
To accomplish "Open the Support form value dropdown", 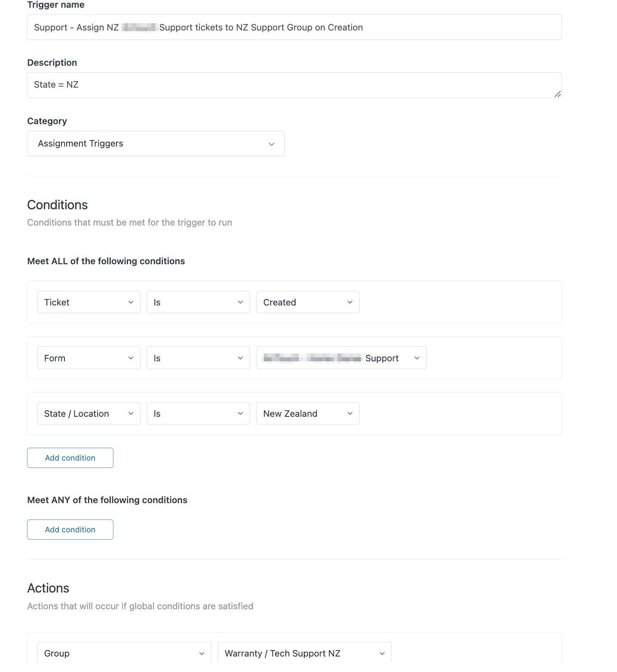I will point(341,357).
